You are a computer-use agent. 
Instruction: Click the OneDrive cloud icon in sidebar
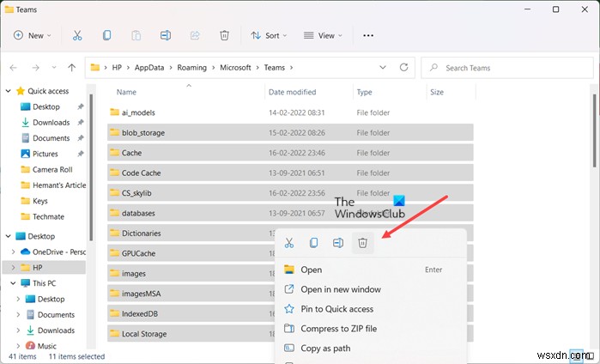coord(25,252)
